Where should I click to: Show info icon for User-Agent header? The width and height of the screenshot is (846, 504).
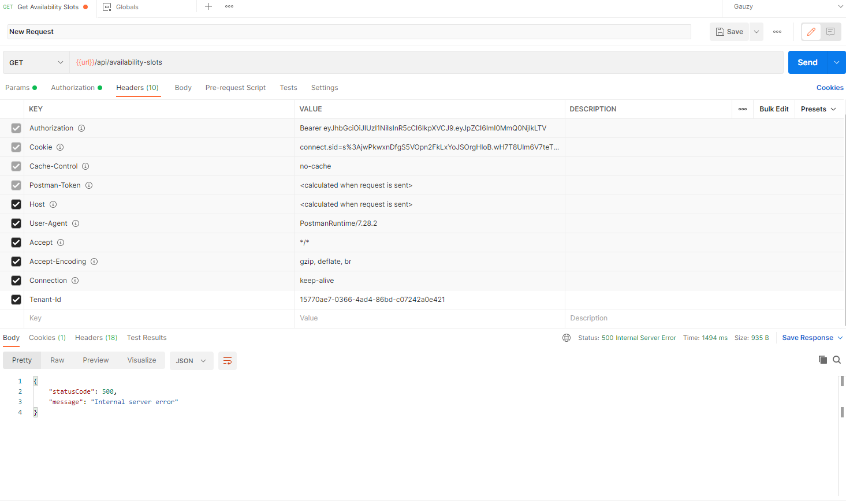click(x=76, y=223)
